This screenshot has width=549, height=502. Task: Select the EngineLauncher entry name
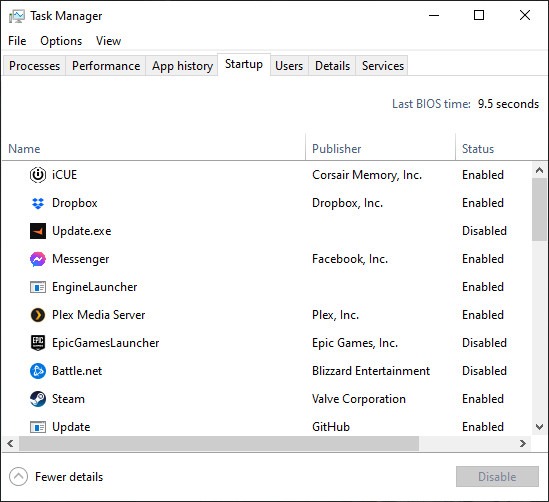(95, 287)
